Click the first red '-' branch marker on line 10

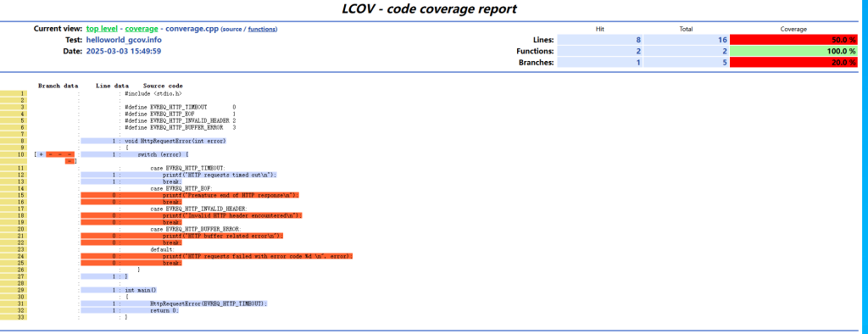50,154
